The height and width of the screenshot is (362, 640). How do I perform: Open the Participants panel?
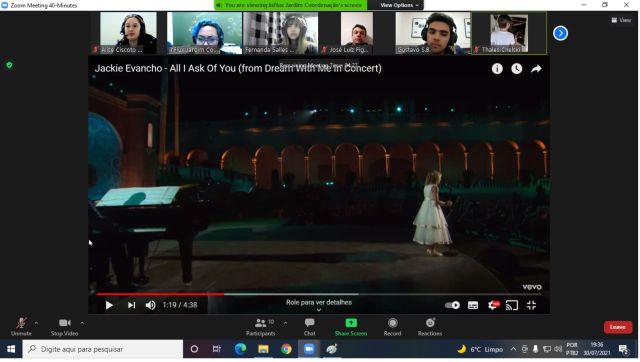pos(261,327)
